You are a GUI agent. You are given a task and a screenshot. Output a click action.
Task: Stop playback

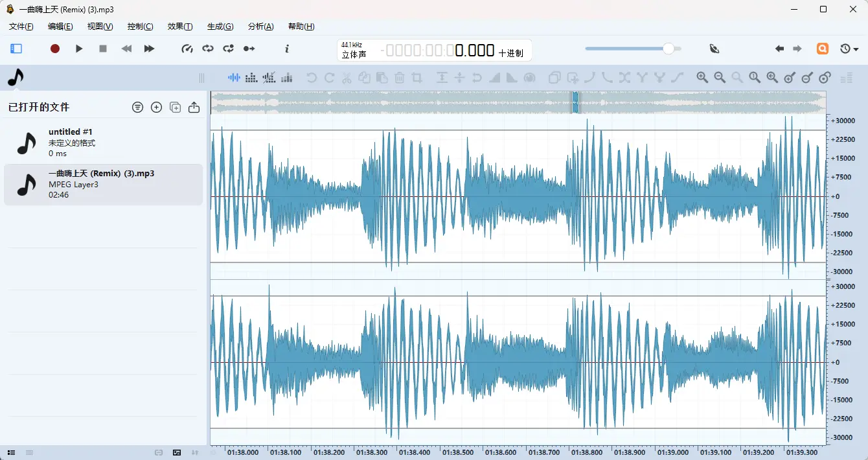tap(103, 49)
